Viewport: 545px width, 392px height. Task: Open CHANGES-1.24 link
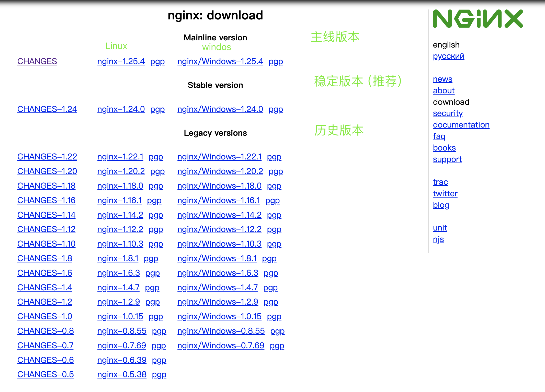[x=47, y=109]
